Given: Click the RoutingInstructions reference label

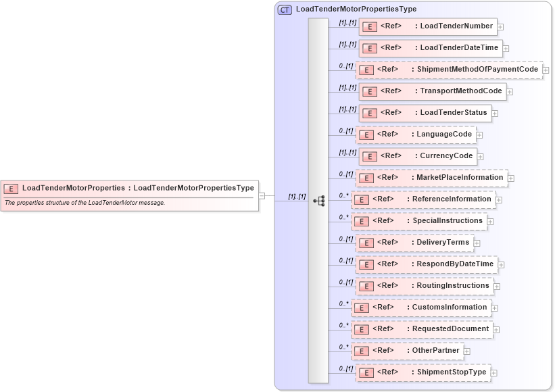Looking at the screenshot, I should [x=452, y=286].
